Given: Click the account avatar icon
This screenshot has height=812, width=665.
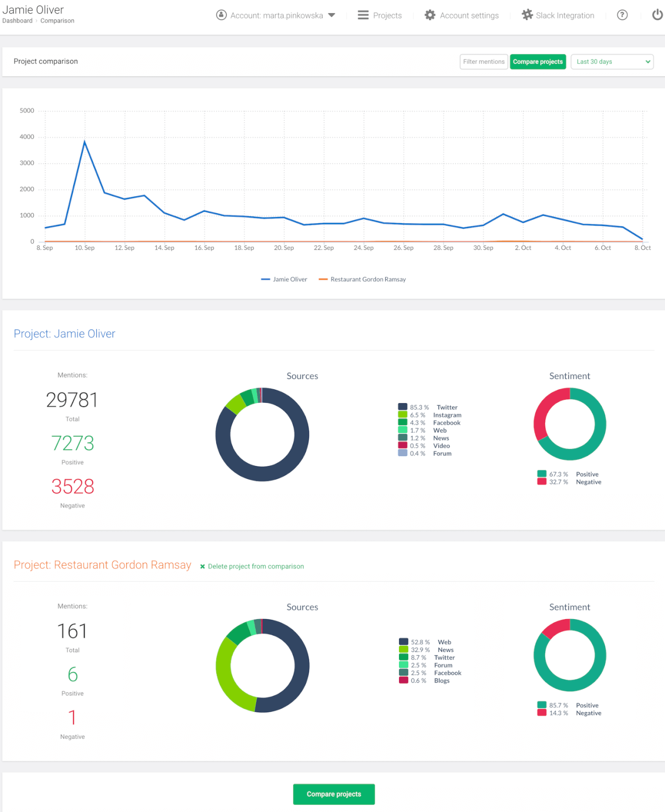Looking at the screenshot, I should coord(221,15).
